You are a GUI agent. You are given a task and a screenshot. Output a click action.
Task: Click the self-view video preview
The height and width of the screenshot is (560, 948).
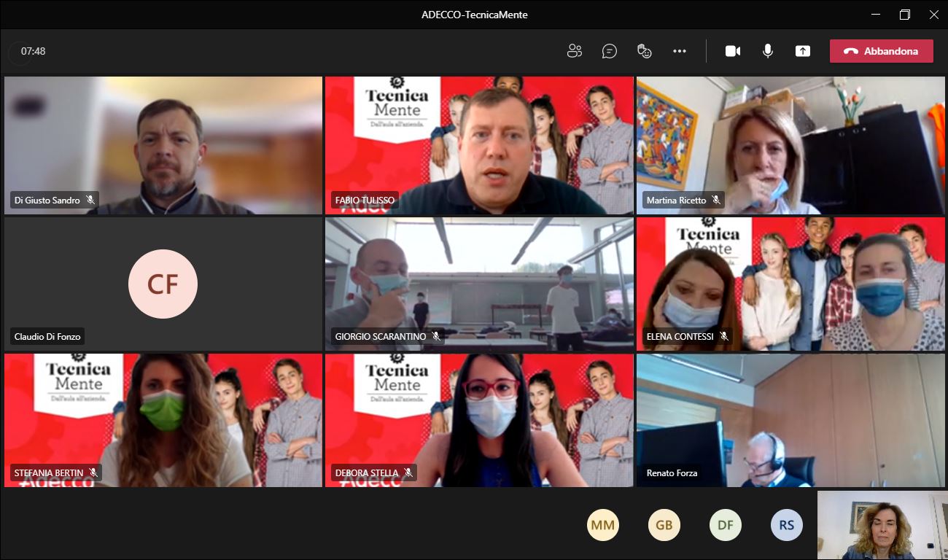[882, 525]
